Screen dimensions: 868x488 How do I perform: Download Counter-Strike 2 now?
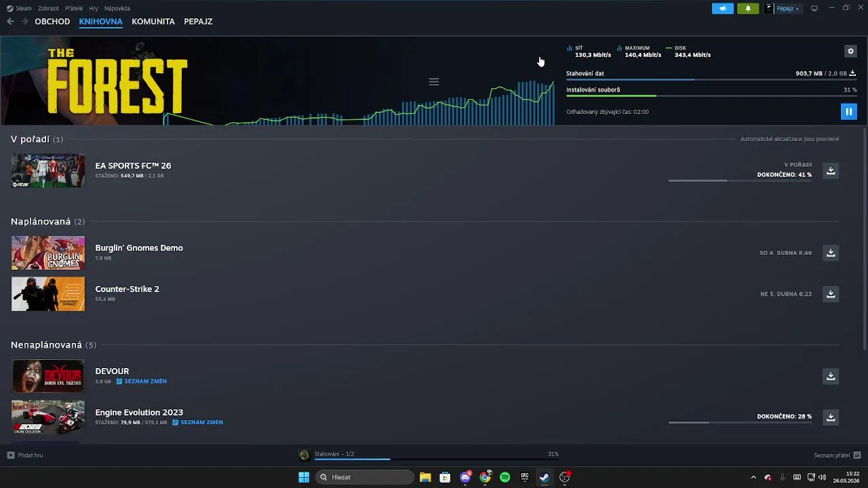[x=831, y=293]
